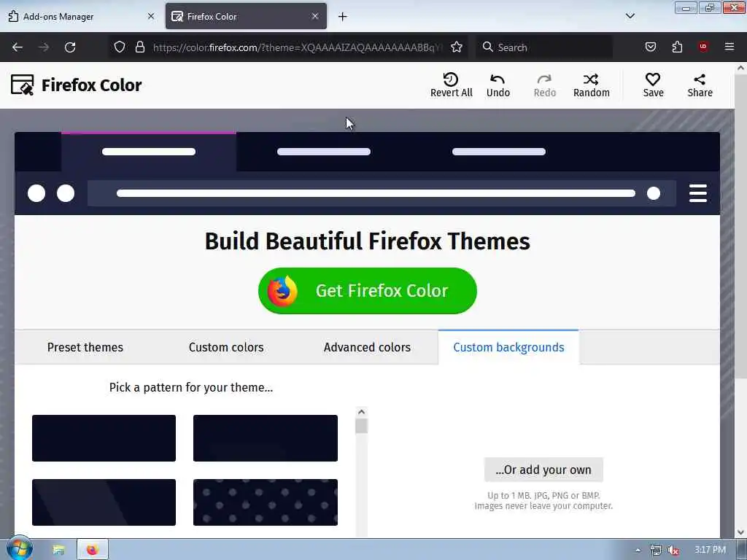This screenshot has width=747, height=560.
Task: Open the Extensions puzzle icon
Action: coord(677,47)
